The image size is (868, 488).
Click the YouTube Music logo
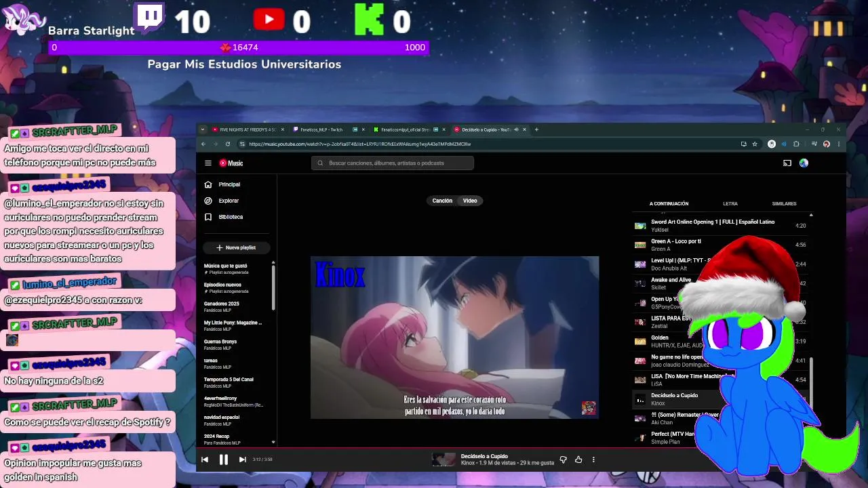(x=231, y=163)
